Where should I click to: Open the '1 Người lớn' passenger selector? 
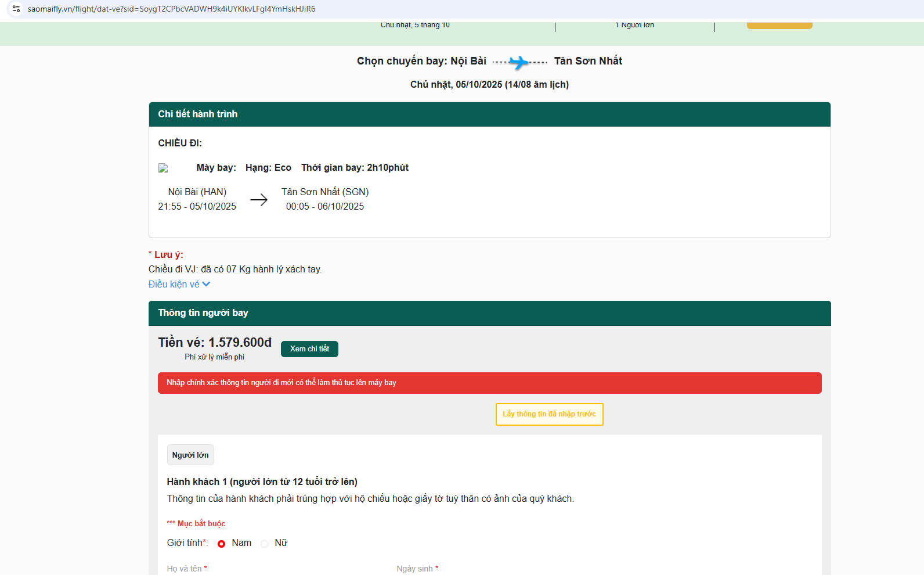[634, 25]
